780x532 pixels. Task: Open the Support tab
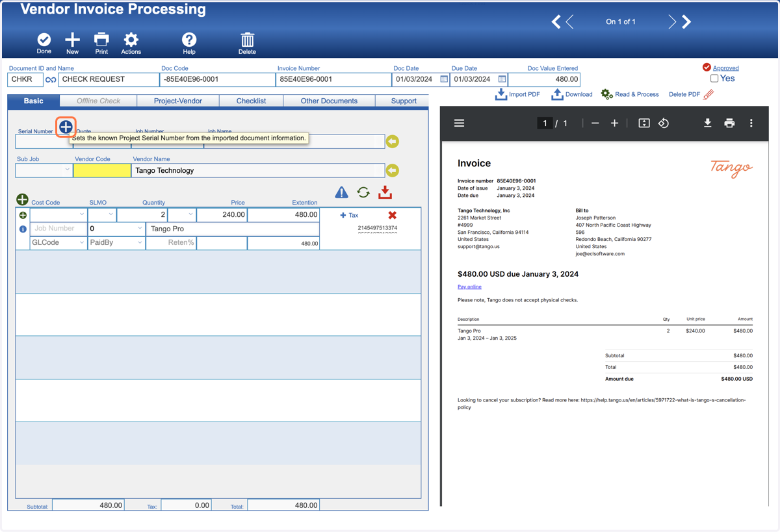point(404,101)
